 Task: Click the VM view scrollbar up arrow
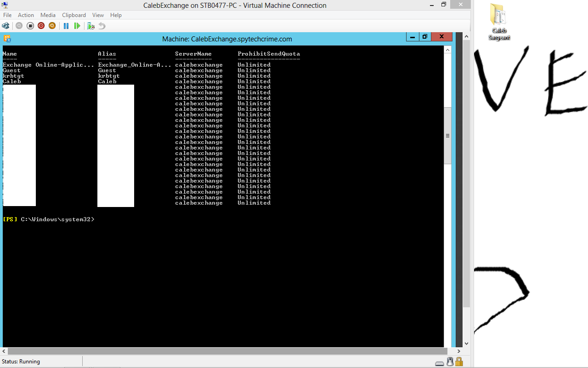pyautogui.click(x=466, y=36)
